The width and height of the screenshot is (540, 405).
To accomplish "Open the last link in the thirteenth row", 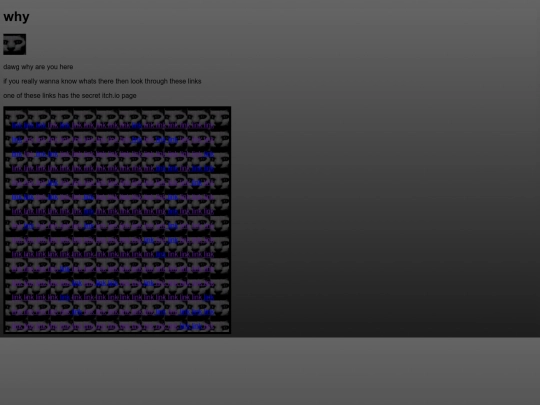I will [x=209, y=298].
